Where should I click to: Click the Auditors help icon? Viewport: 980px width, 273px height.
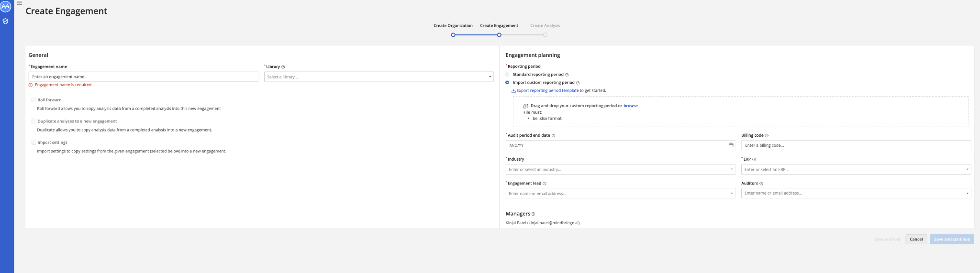pyautogui.click(x=761, y=184)
